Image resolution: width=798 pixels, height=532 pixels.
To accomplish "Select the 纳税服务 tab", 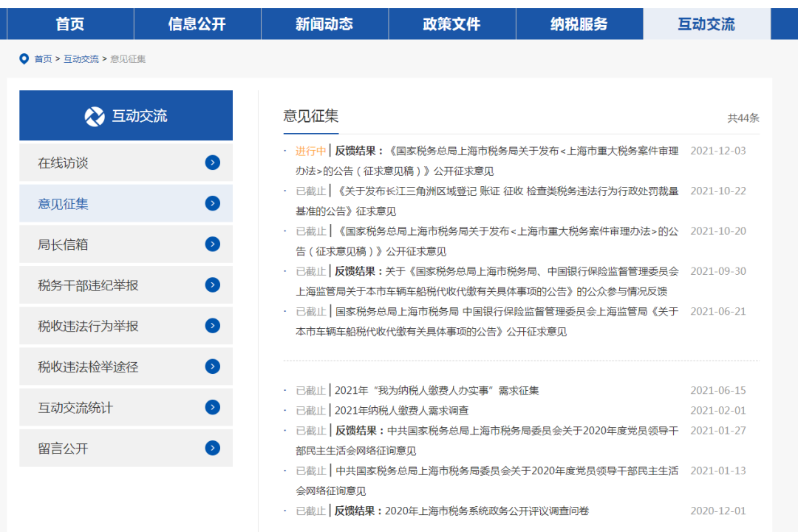I will [579, 24].
